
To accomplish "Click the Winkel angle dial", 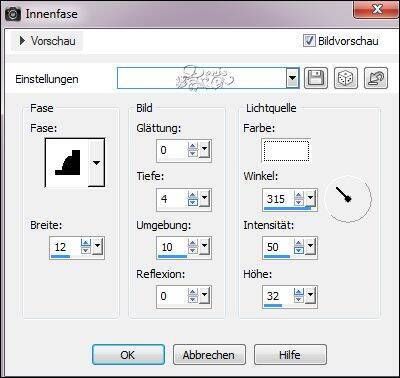I will (x=348, y=199).
